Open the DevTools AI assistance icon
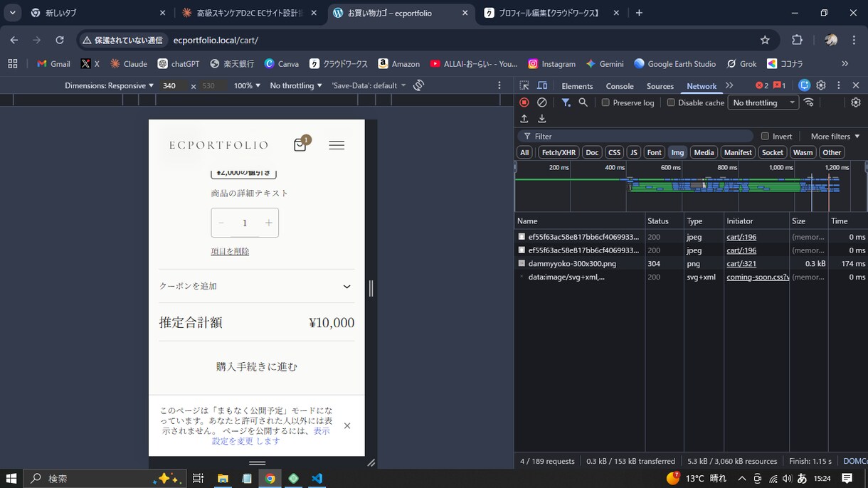Image resolution: width=868 pixels, height=488 pixels. pyautogui.click(x=805, y=85)
